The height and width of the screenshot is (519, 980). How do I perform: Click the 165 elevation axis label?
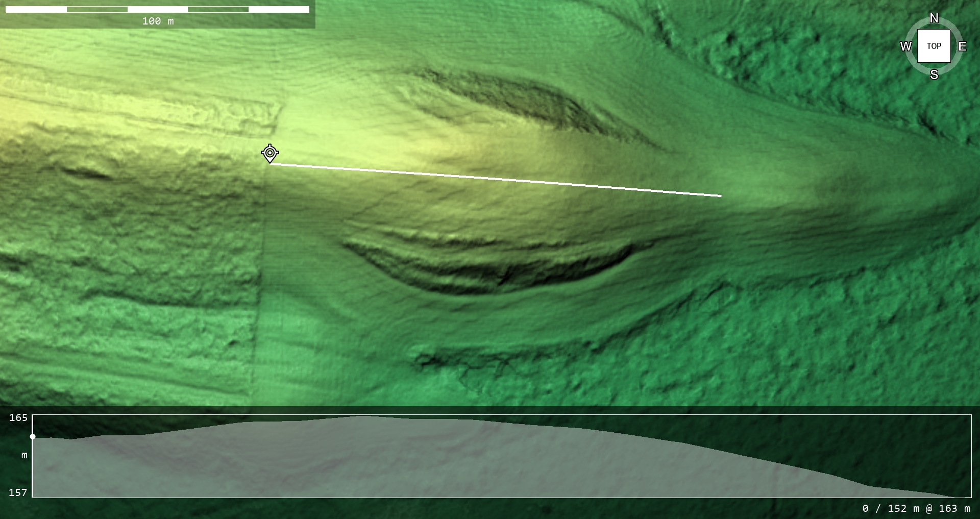point(18,417)
